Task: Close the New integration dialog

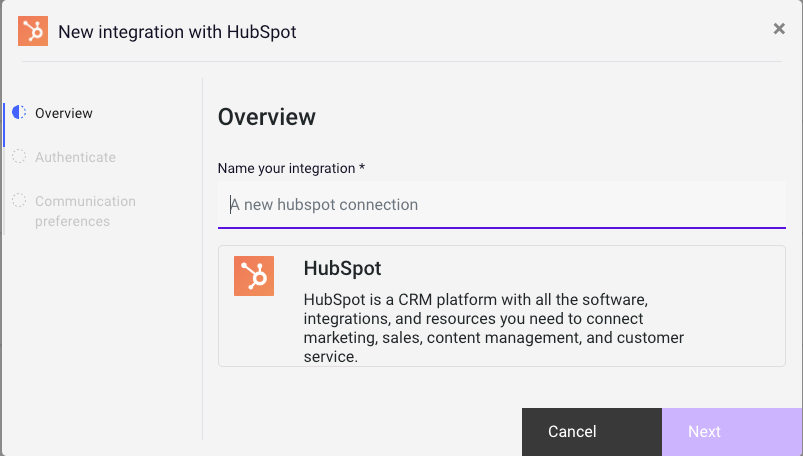Action: (x=779, y=29)
